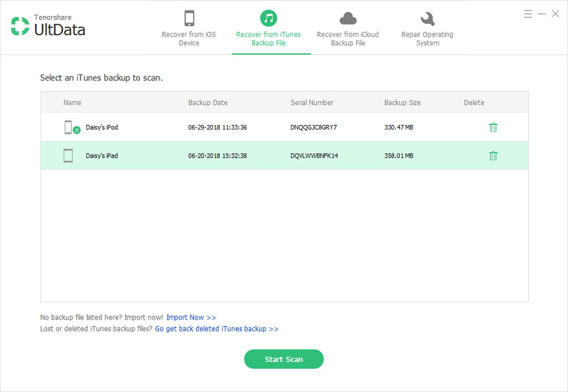Image resolution: width=568 pixels, height=392 pixels.
Task: Click the iPad device icon in the second row
Action: 68,155
